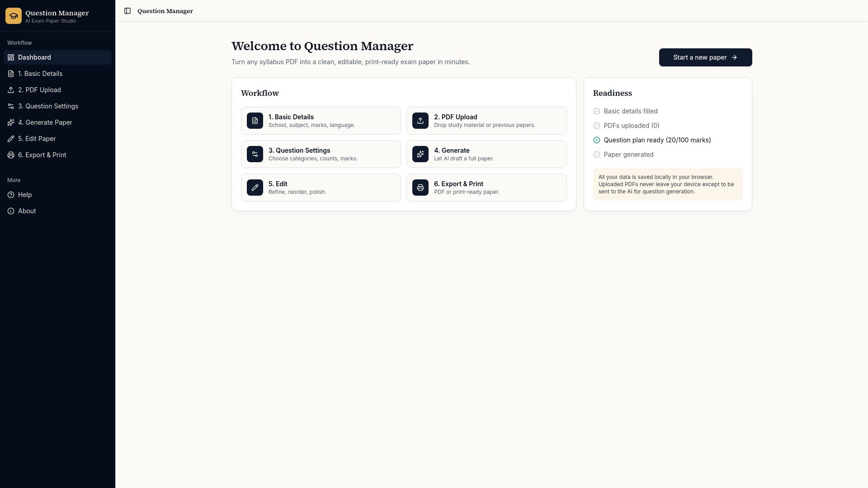Screen dimensions: 868x488
Task: Click the printer icon on Export & Print card
Action: tap(420, 188)
